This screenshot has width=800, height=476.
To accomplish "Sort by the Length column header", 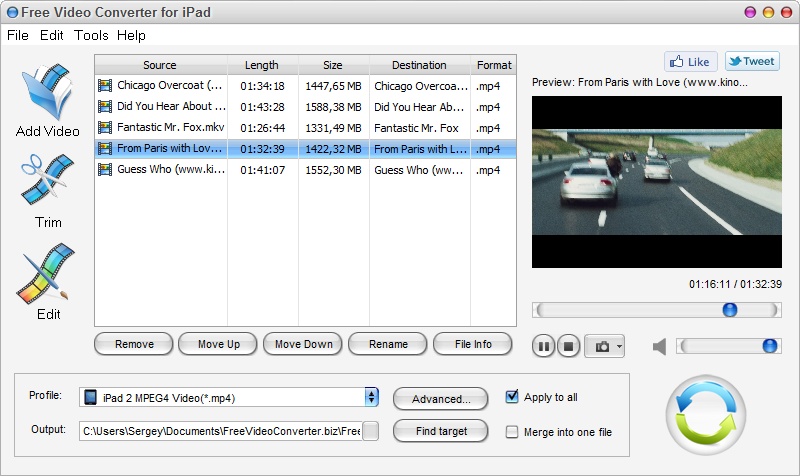I will pos(262,65).
